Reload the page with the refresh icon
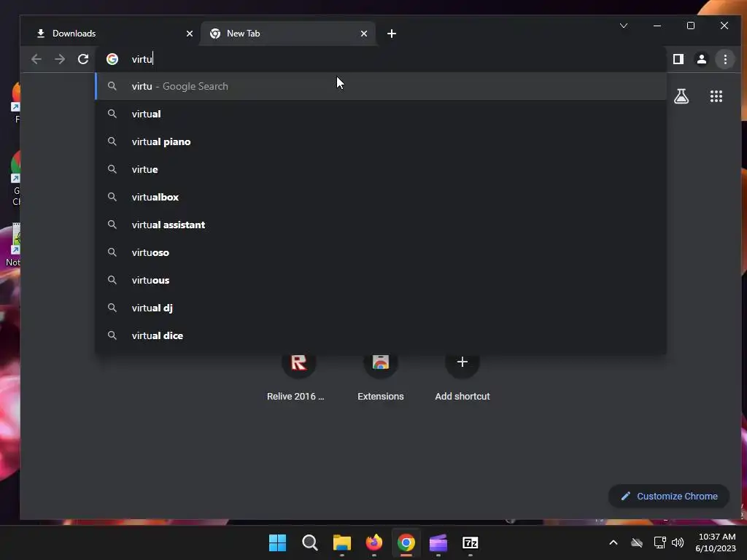 click(x=83, y=59)
